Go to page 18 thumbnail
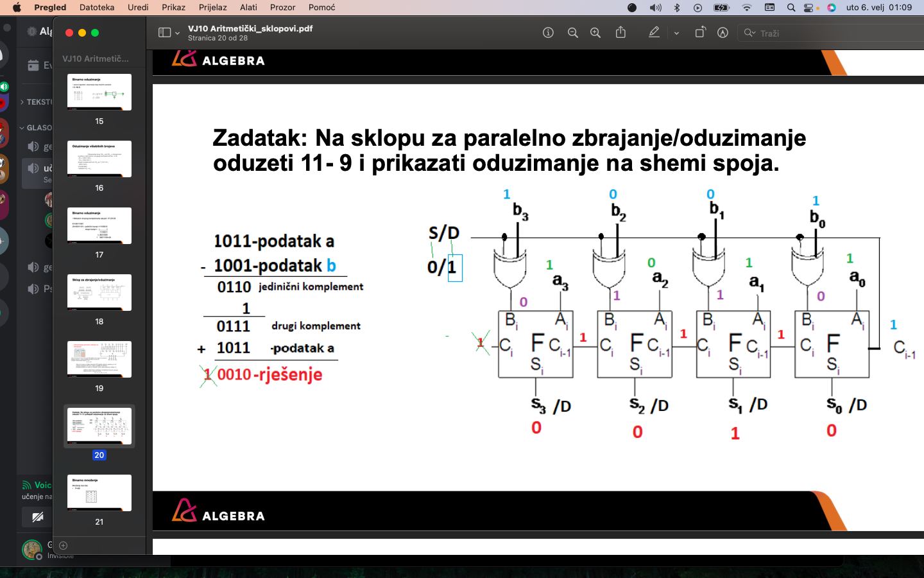 99,292
